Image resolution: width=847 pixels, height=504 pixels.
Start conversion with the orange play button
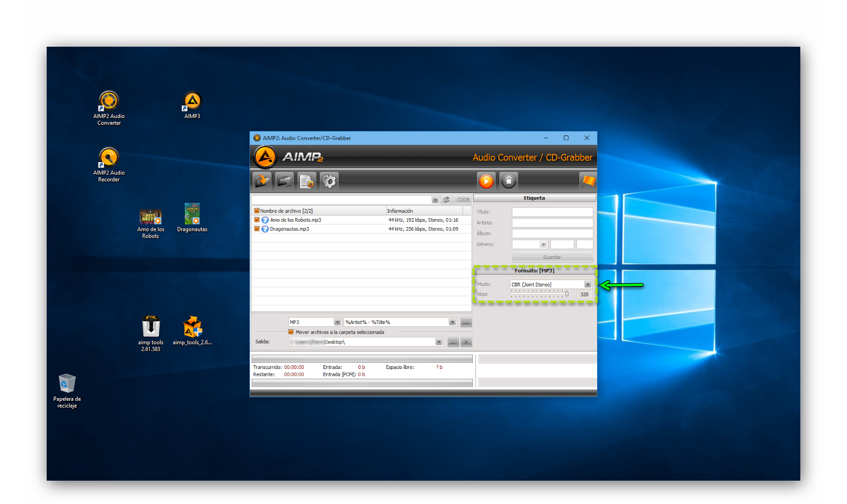[486, 181]
